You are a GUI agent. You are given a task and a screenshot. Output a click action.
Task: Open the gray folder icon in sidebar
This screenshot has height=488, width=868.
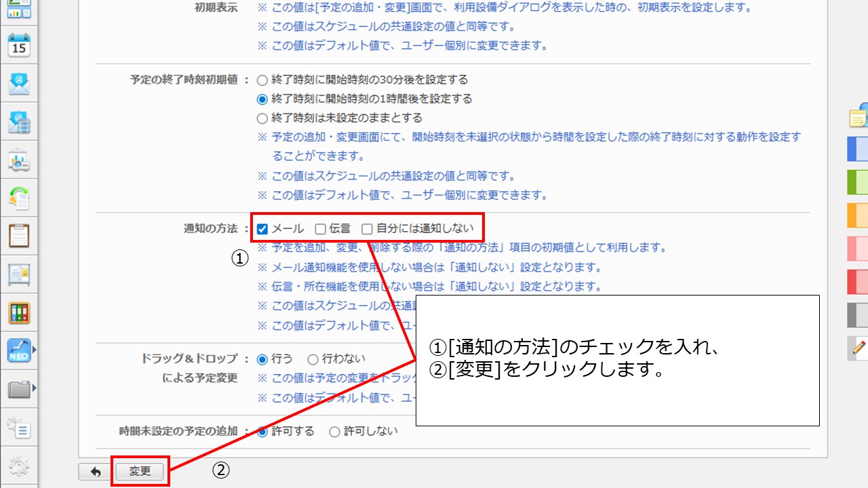coord(18,389)
